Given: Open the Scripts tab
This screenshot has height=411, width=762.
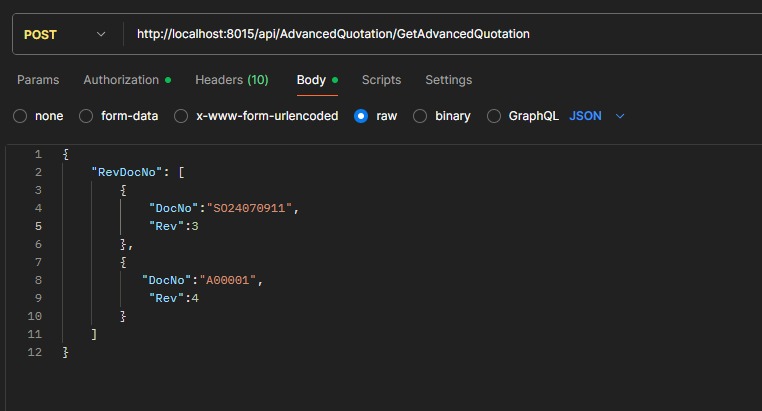Looking at the screenshot, I should coord(381,80).
